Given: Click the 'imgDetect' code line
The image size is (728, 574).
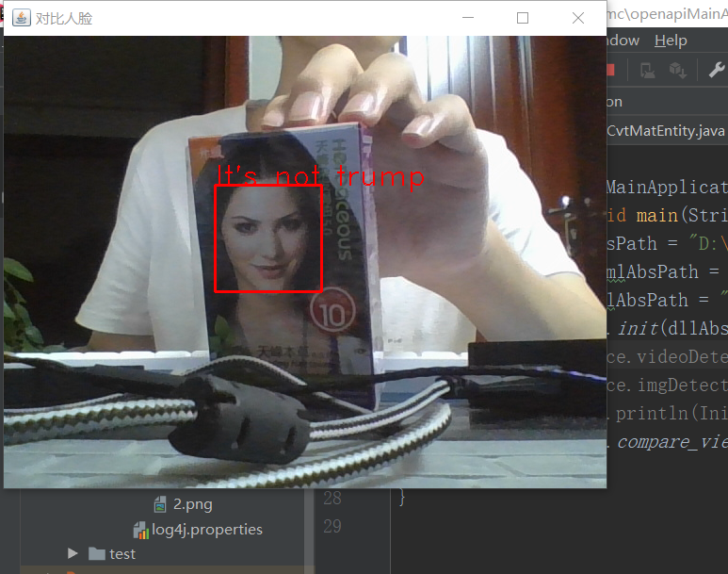Looking at the screenshot, I should (x=683, y=385).
